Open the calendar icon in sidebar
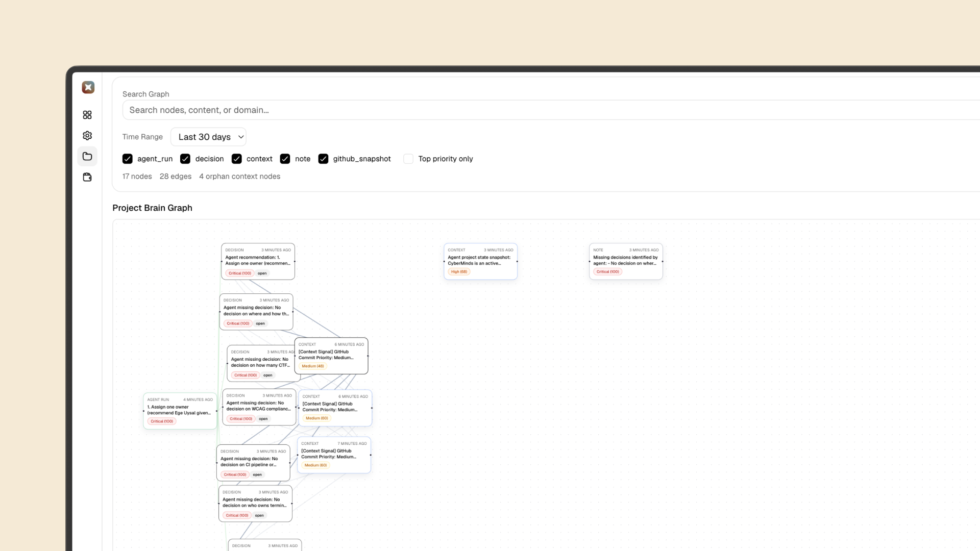Screen dimensions: 980x551 87,177
